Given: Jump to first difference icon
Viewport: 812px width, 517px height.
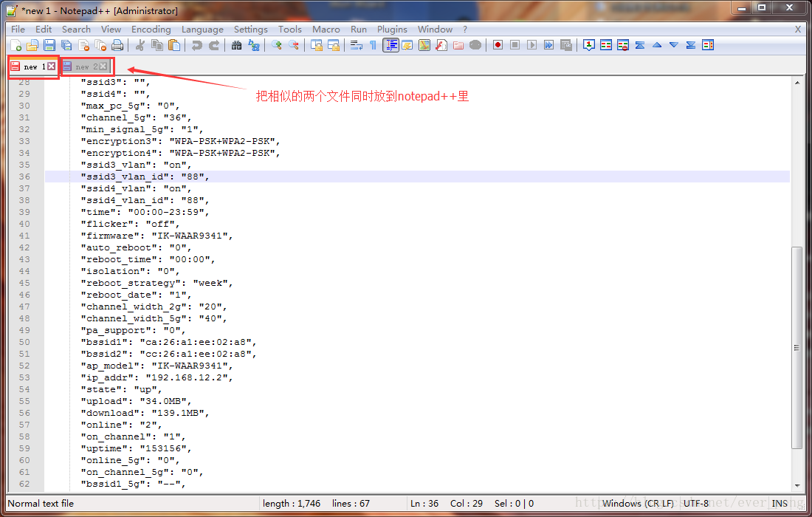Looking at the screenshot, I should point(640,45).
